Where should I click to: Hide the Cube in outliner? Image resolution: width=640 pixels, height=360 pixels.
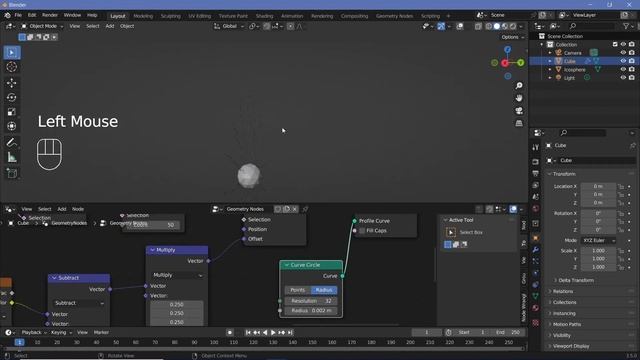tap(623, 61)
